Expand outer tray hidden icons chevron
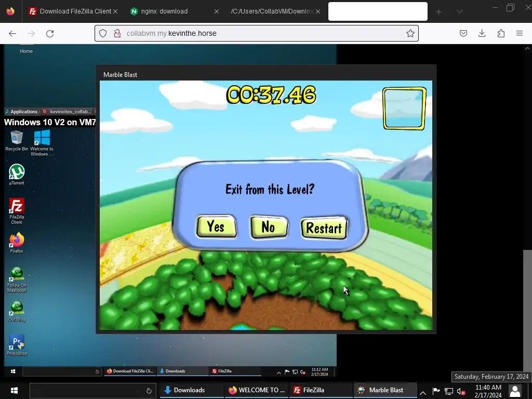This screenshot has height=399, width=532. tap(423, 393)
